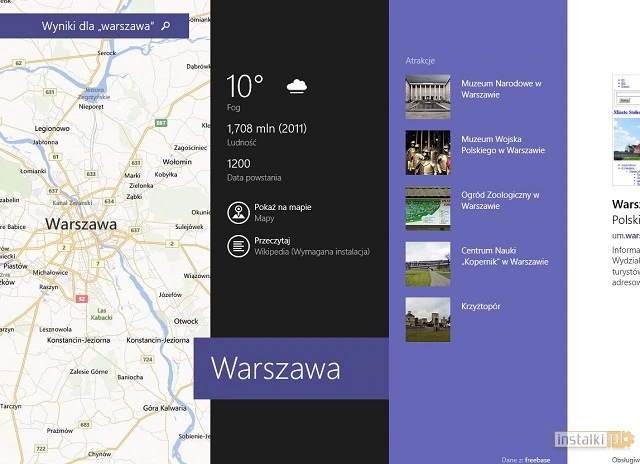Open Muzeum Wojska Polskiego thumbnail
The height and width of the screenshot is (464, 640).
[428, 153]
